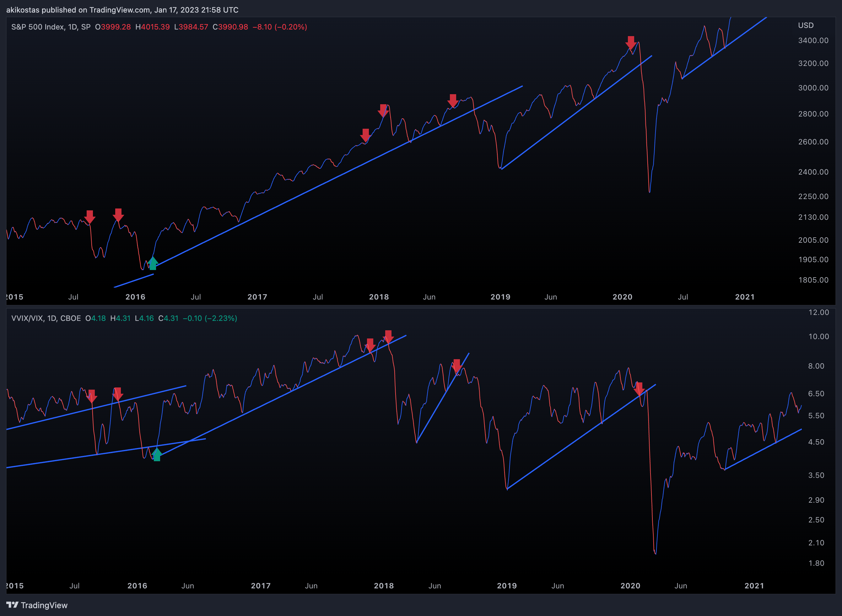Click the 2600.00 price axis label
Screen dimensions: 842x616
pyautogui.click(x=813, y=142)
